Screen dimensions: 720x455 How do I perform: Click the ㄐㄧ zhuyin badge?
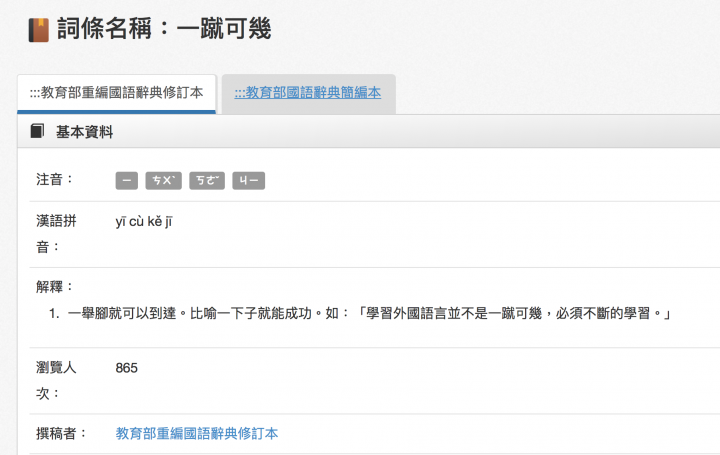tap(248, 181)
